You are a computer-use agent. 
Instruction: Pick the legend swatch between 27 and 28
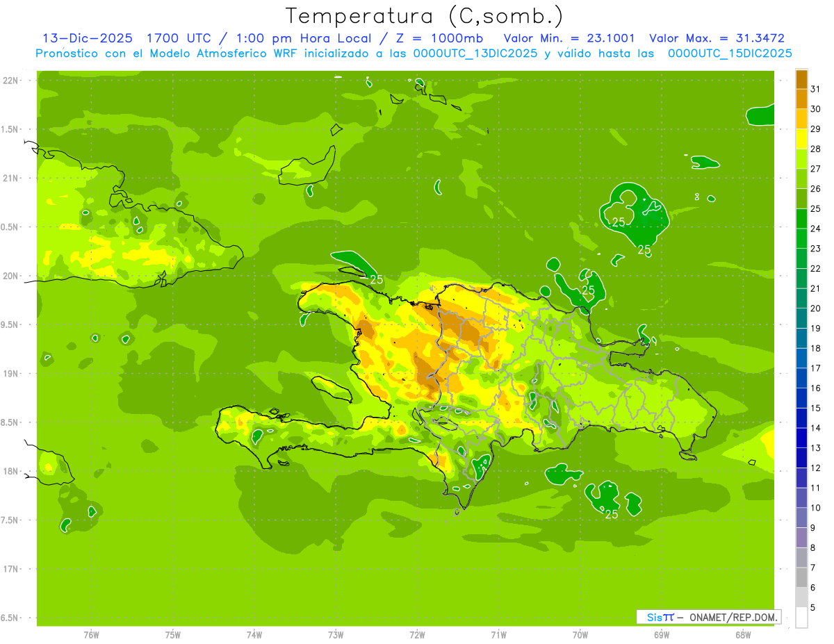click(801, 158)
